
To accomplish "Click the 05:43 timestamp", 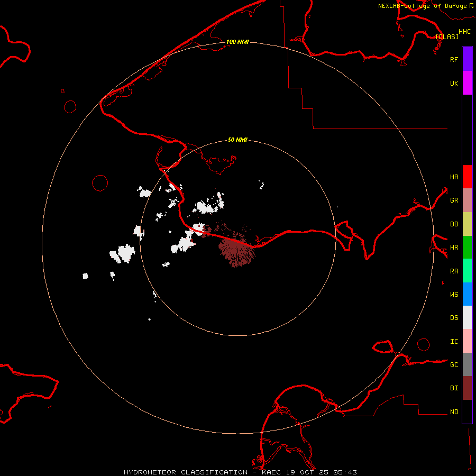I will click(344, 472).
